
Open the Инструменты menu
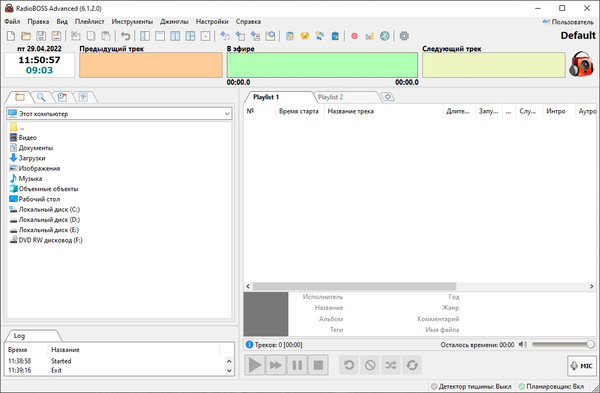tap(132, 21)
